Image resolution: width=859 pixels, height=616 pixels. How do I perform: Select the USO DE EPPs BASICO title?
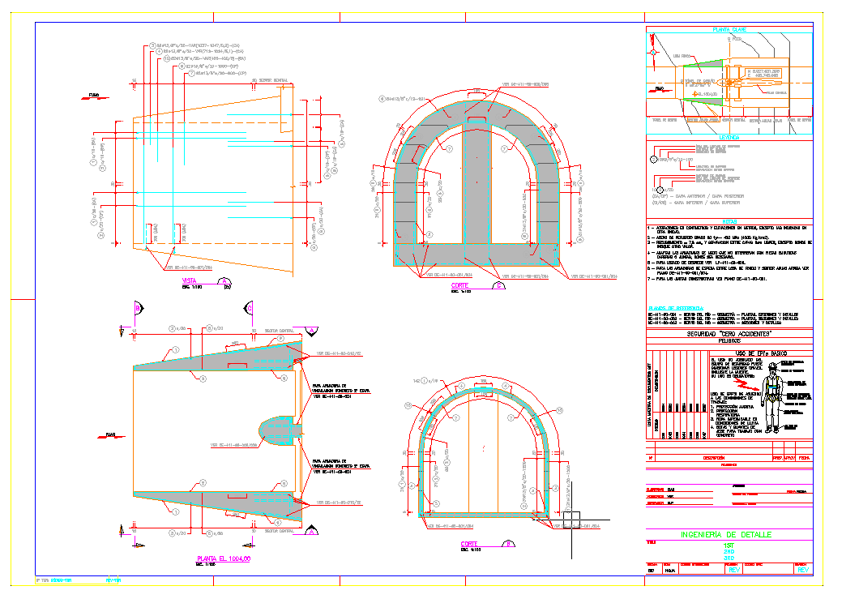pos(760,353)
